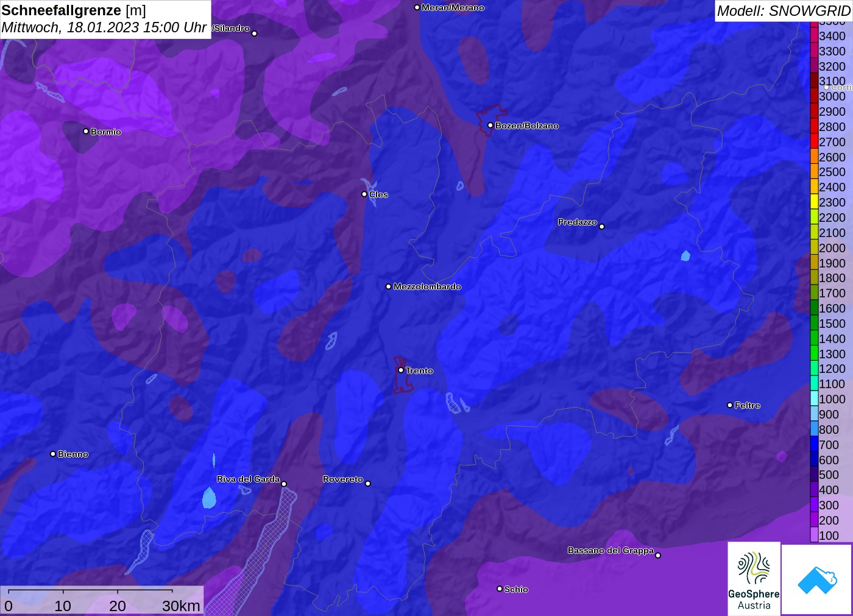Click the 600 legend value text
Image resolution: width=853 pixels, height=616 pixels.
[x=829, y=460]
